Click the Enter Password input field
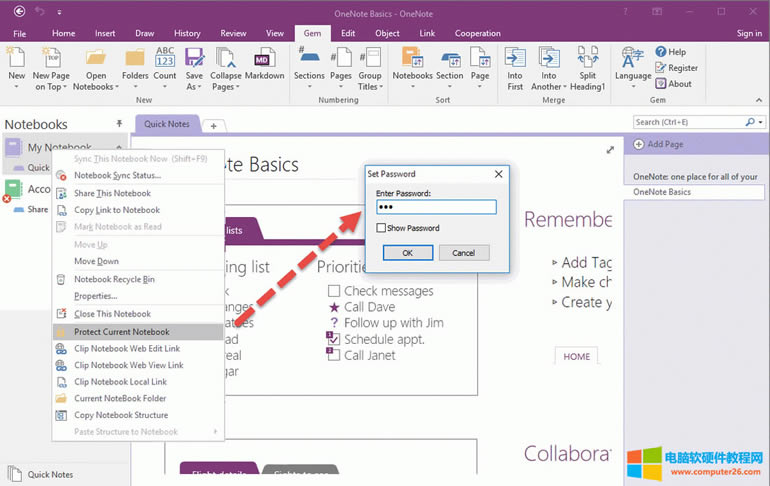 (x=436, y=207)
